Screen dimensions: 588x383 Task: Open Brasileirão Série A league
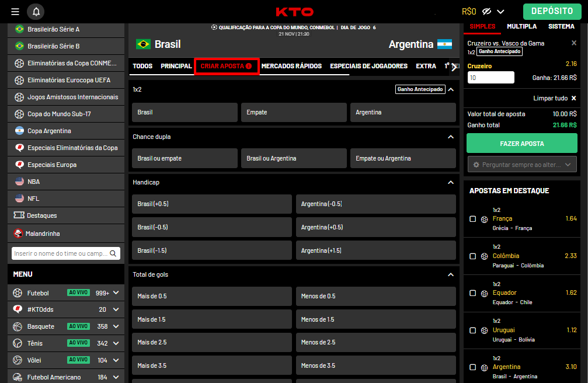(66, 29)
